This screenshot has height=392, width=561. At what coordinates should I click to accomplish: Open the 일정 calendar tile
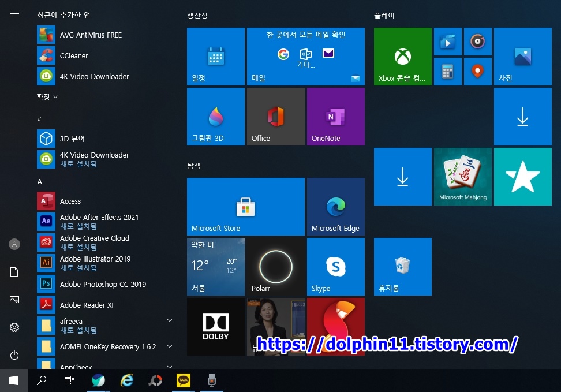(x=216, y=57)
